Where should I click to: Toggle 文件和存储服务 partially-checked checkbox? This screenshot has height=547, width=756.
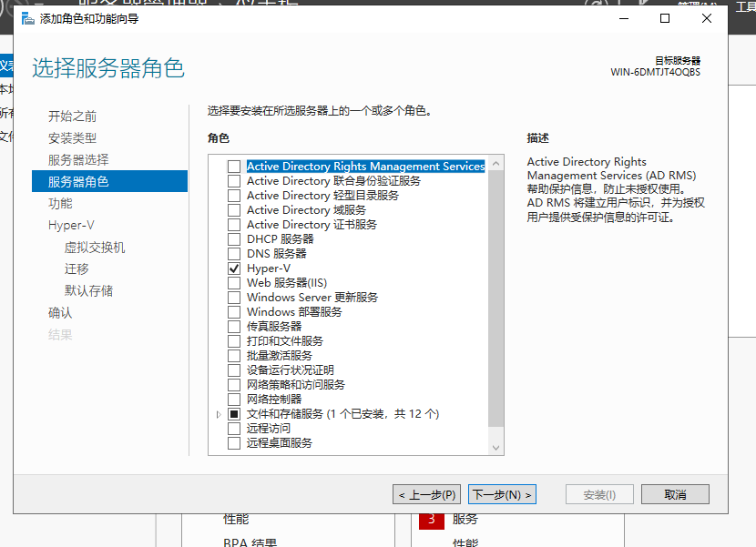pyautogui.click(x=234, y=413)
